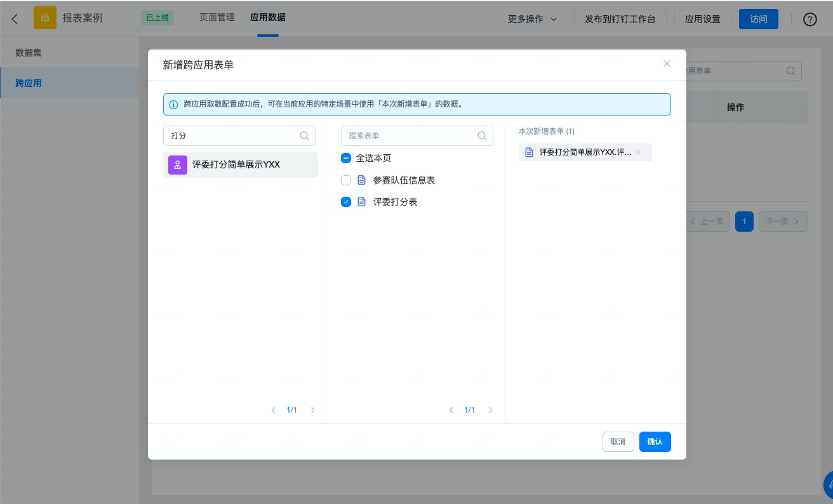Expand the 更多操作 dropdown
833x504 pixels.
(532, 19)
